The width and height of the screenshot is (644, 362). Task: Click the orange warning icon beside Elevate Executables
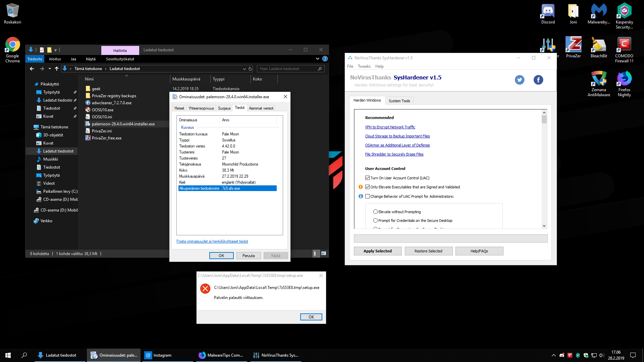361,187
